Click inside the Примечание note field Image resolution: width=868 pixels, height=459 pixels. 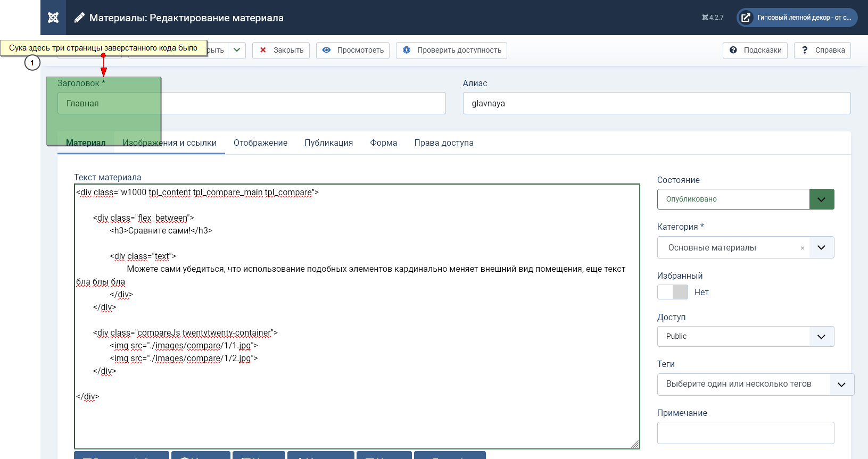745,433
